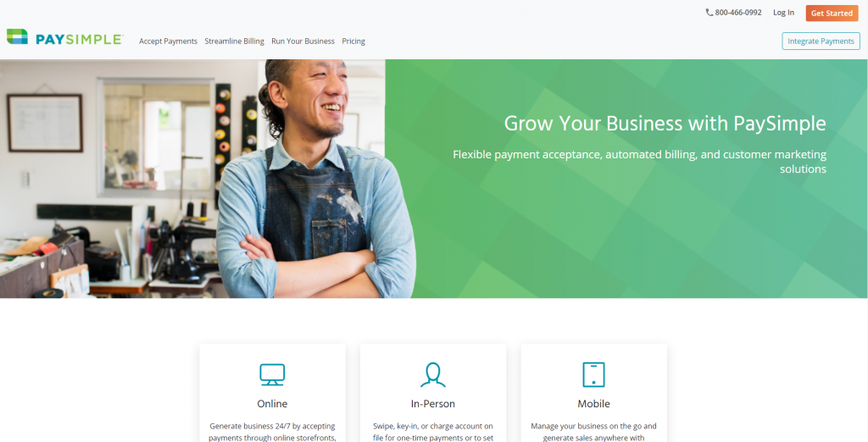Open the Accept Payments menu

(x=169, y=41)
